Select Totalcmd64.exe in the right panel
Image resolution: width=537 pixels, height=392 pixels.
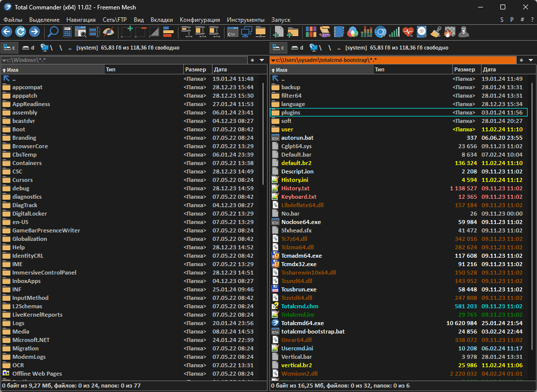[302, 323]
